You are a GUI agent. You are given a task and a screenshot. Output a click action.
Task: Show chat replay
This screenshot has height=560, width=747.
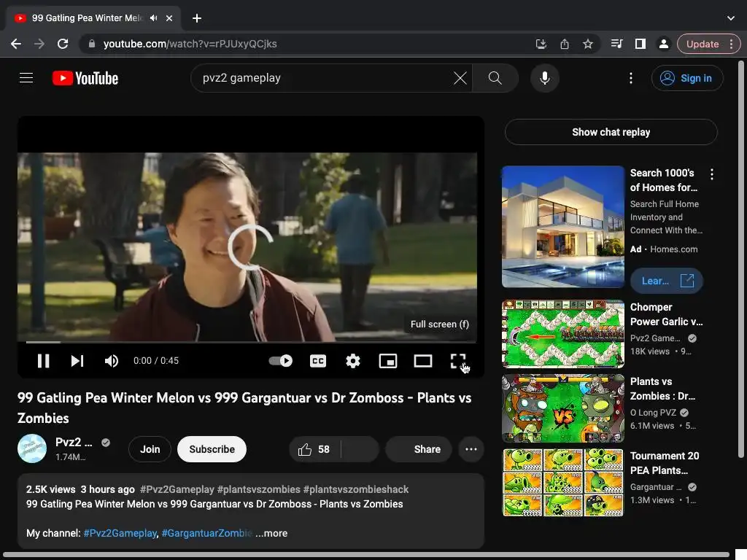click(x=611, y=132)
